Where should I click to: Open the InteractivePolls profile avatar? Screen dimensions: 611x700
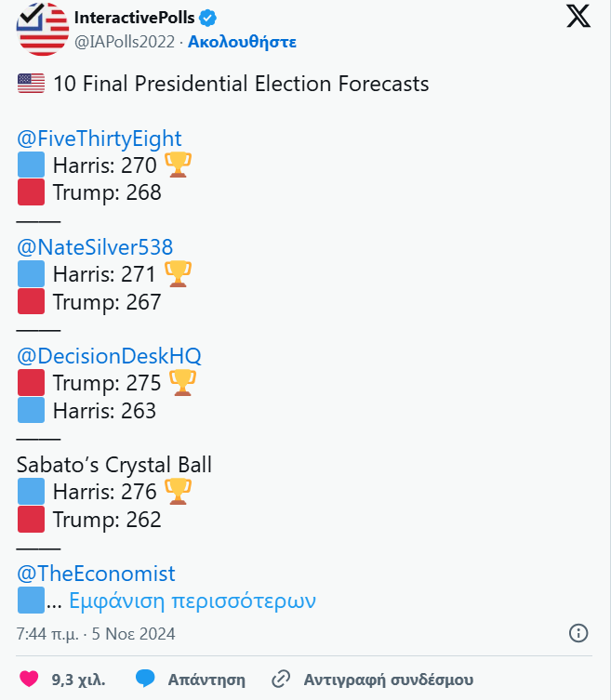click(43, 29)
